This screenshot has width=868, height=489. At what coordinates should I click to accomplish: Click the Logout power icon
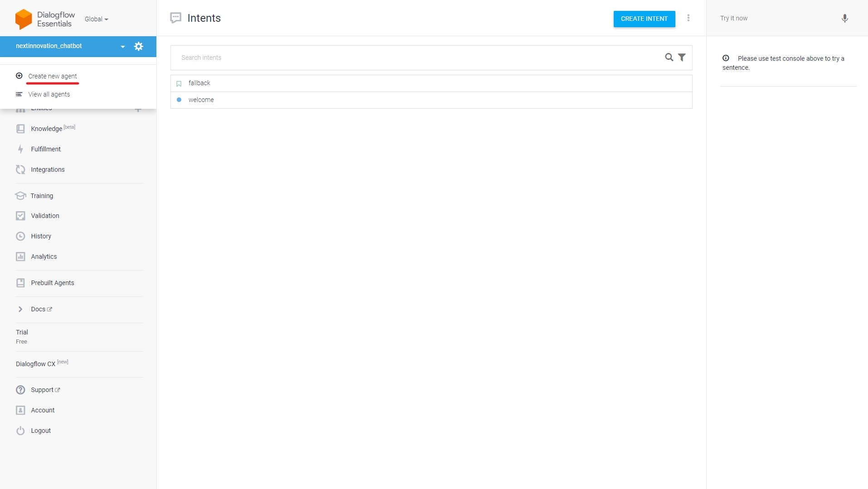click(x=20, y=431)
